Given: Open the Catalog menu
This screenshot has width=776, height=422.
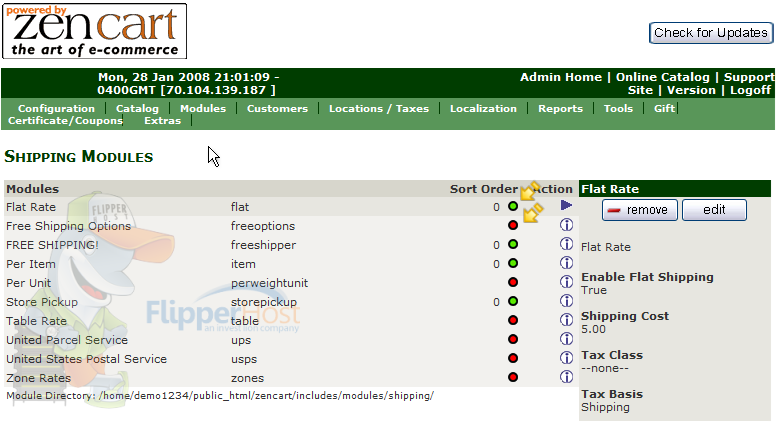Looking at the screenshot, I should pos(137,108).
